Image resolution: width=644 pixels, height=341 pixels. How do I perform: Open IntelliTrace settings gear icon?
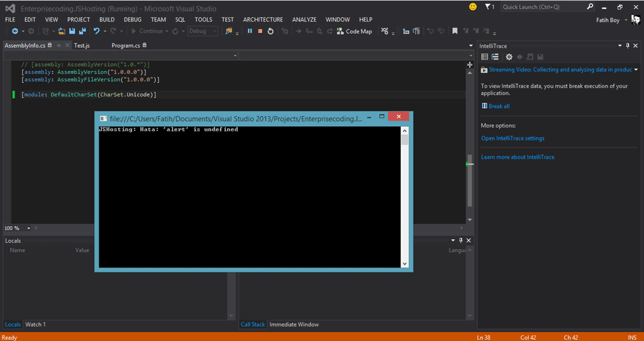tap(509, 57)
